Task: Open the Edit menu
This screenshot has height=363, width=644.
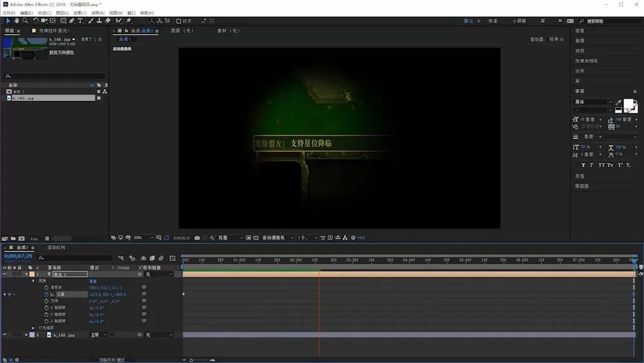Action: click(x=26, y=13)
